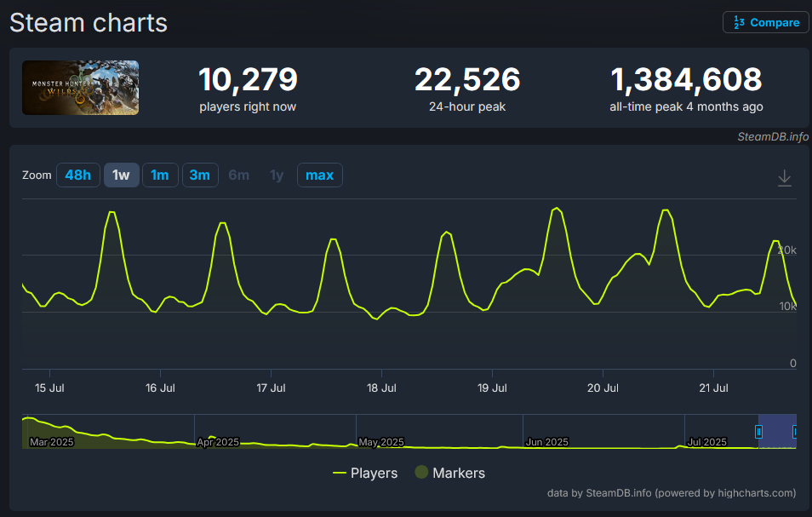Click Jul 2025 in the navigator
Screen dimensions: 812x517
point(706,442)
